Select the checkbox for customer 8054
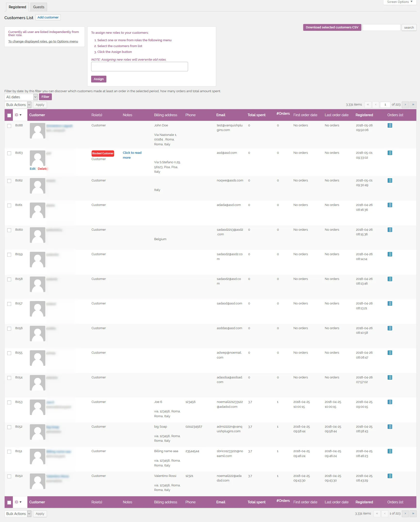This screenshot has width=420, height=522. tap(9, 378)
